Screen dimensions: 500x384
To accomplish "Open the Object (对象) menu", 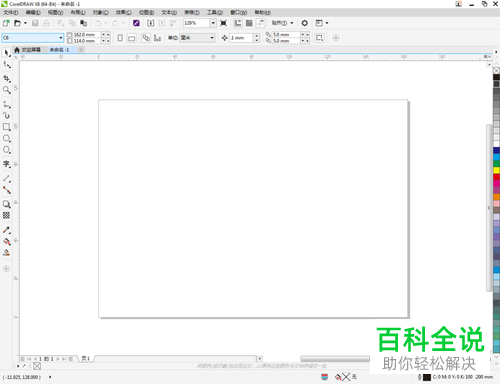I will pos(101,12).
